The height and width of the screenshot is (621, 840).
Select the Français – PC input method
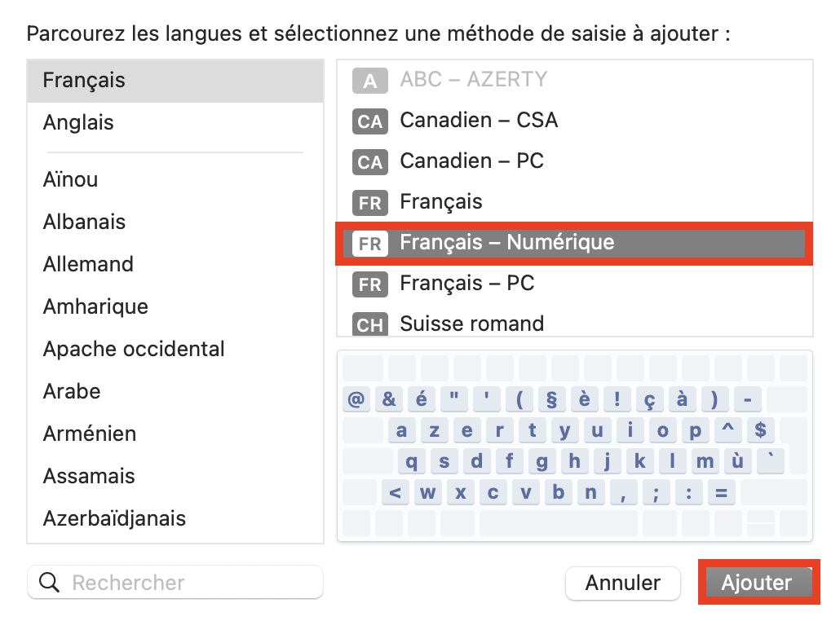[467, 284]
